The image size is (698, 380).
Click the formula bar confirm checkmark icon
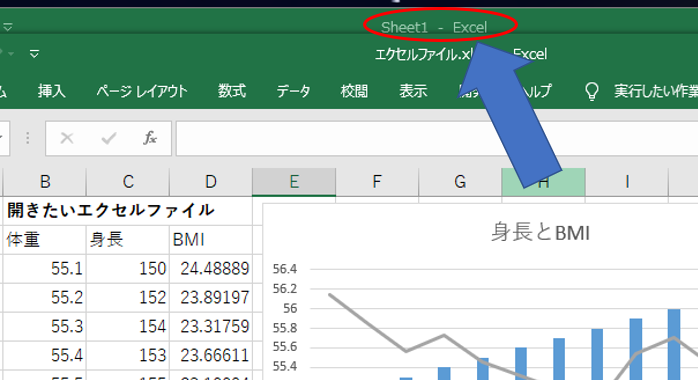[109, 138]
